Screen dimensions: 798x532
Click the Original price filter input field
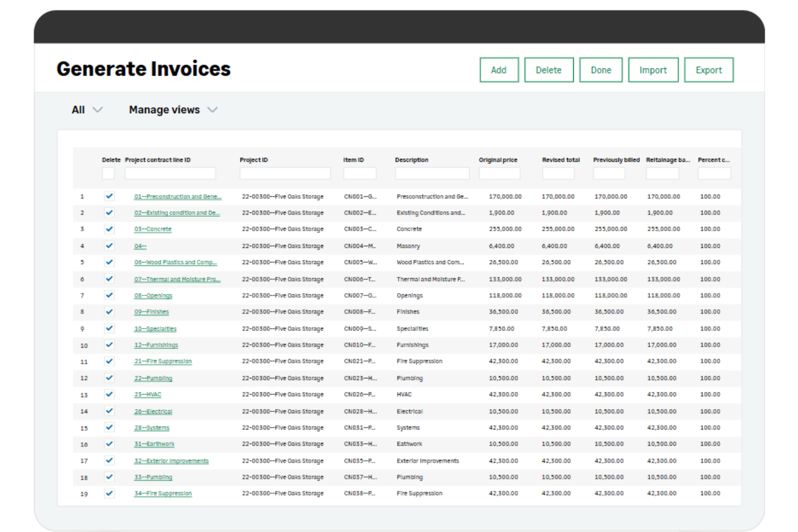499,173
